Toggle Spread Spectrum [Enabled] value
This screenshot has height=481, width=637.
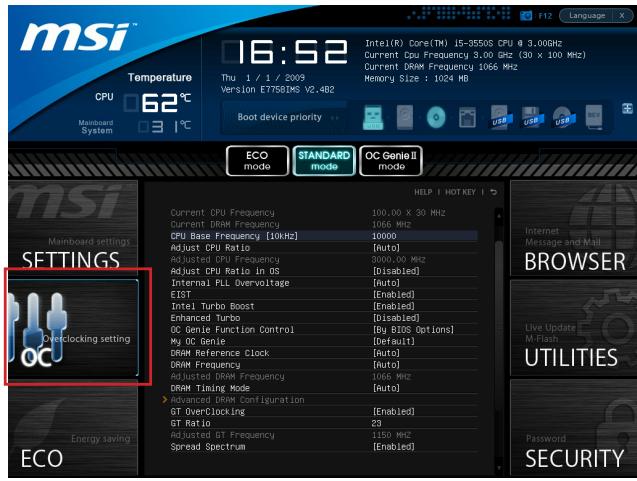[x=394, y=447]
